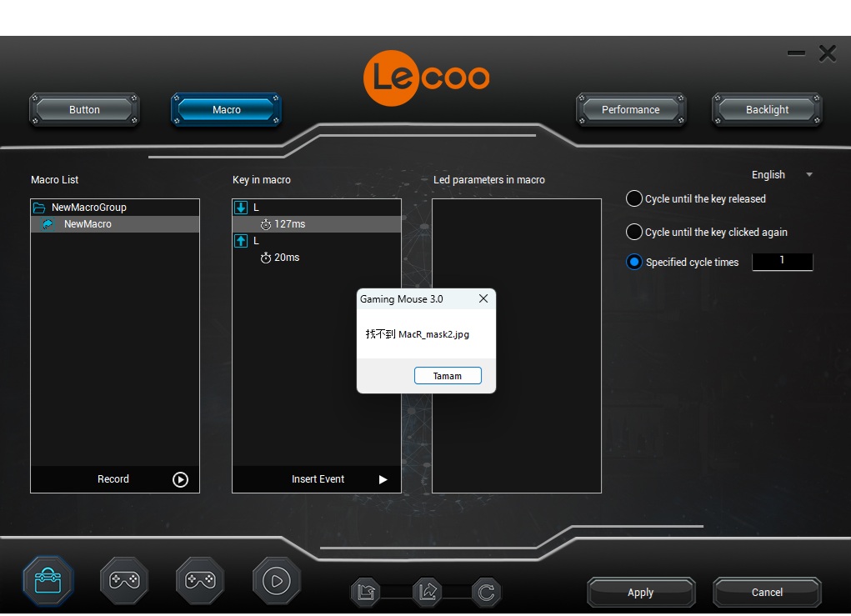The height and width of the screenshot is (616, 851).
Task: Switch to the Macro tab
Action: pyautogui.click(x=227, y=110)
